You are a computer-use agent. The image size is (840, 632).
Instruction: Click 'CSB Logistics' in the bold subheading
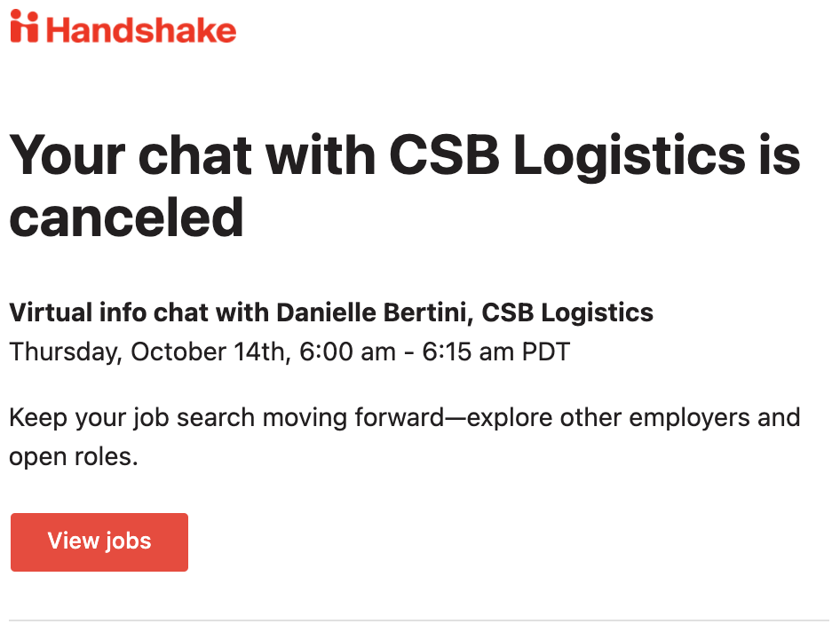click(567, 312)
